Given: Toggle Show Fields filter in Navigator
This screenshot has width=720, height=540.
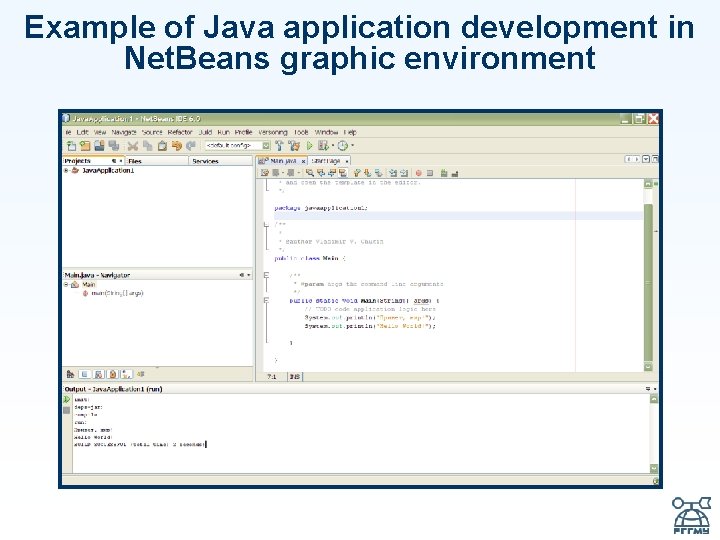Looking at the screenshot, I should pyautogui.click(x=85, y=374).
